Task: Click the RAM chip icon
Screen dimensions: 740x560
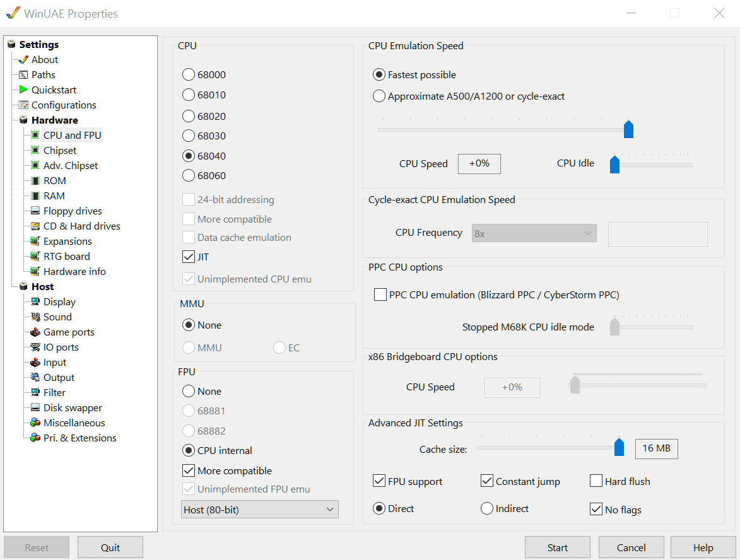Action: click(x=35, y=195)
